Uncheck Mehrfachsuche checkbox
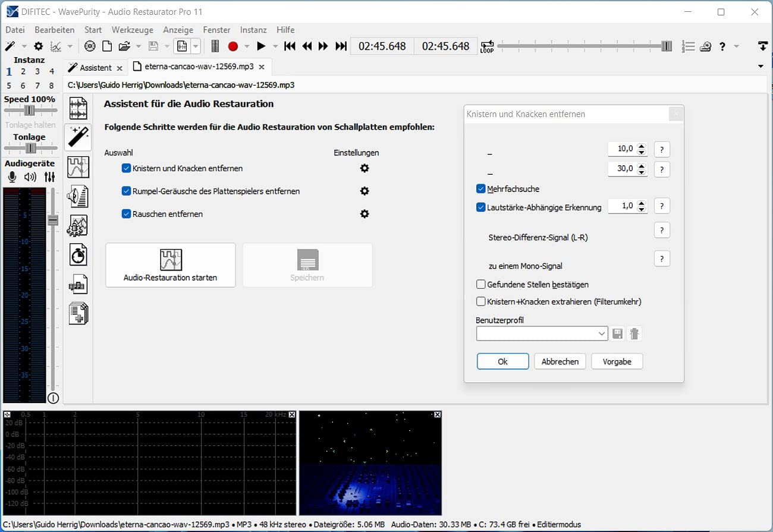This screenshot has height=532, width=773. click(481, 189)
